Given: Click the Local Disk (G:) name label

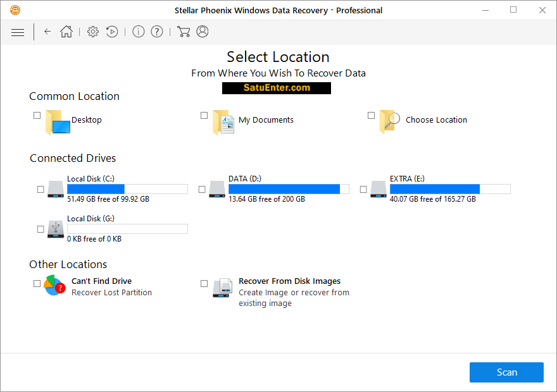Looking at the screenshot, I should coord(91,219).
